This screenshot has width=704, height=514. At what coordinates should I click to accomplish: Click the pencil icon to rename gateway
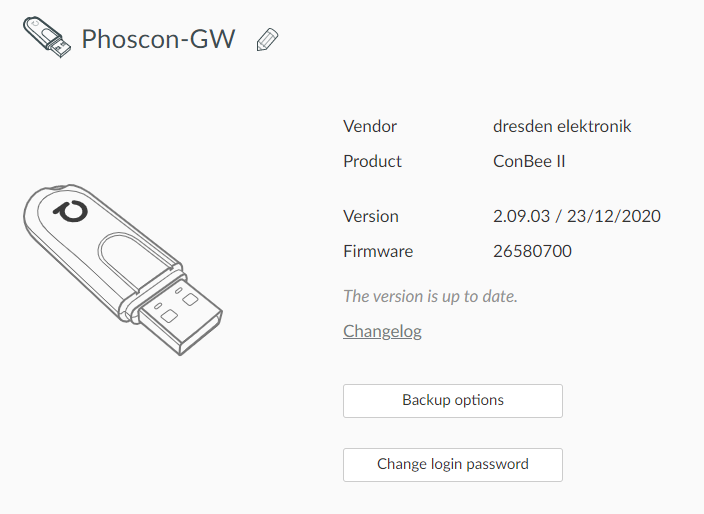tap(267, 40)
